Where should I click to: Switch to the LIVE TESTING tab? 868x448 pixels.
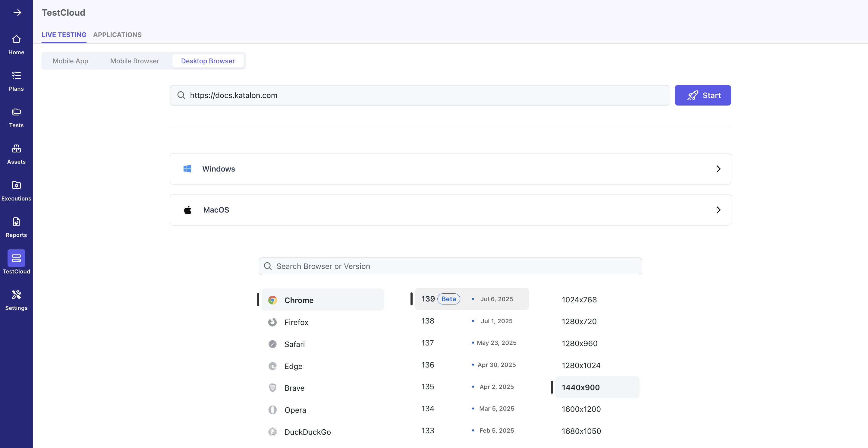(x=64, y=35)
